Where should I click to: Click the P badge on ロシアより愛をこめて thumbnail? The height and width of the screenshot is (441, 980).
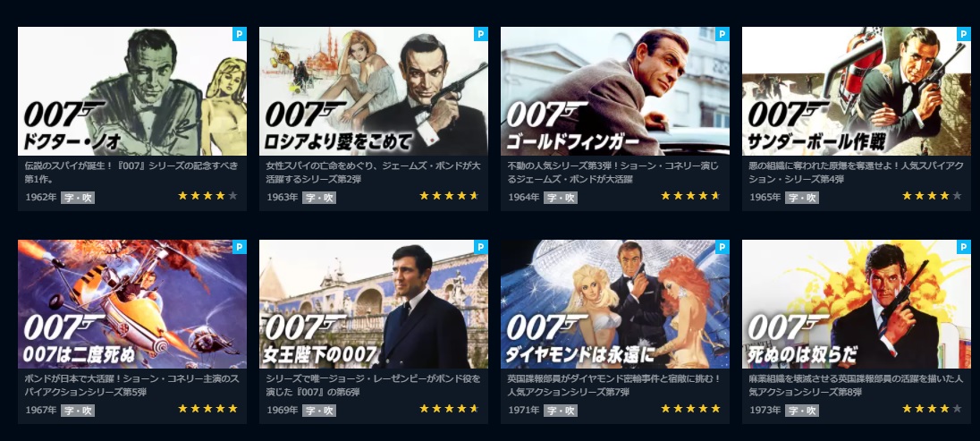[481, 34]
